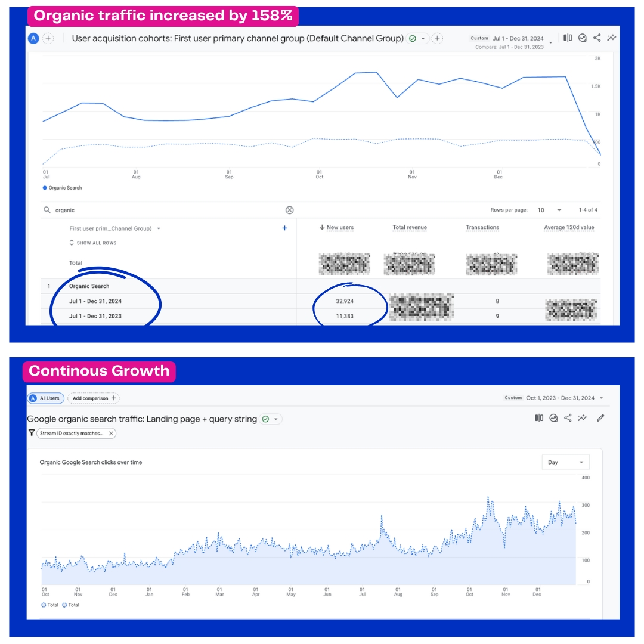Viewport: 644px width, 644px height.
Task: Share the Google organic search traffic report
Action: 568,418
